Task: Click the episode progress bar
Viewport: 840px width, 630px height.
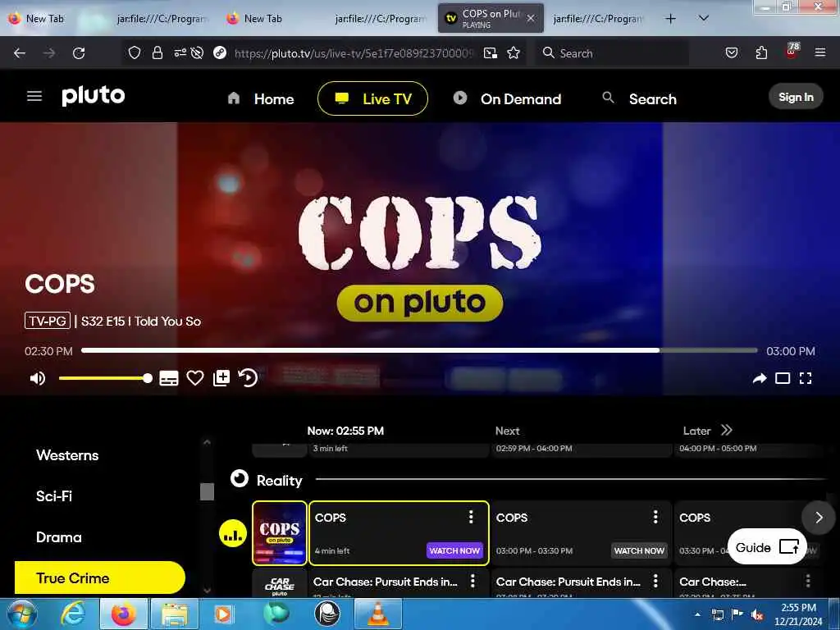Action: pyautogui.click(x=419, y=350)
